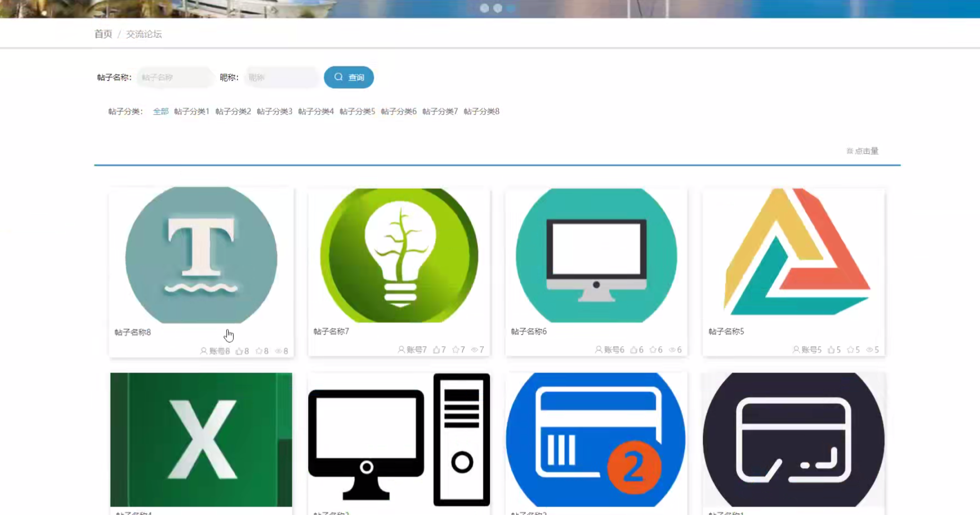Select 帖子分类4 filter
The width and height of the screenshot is (980, 515).
click(x=316, y=111)
